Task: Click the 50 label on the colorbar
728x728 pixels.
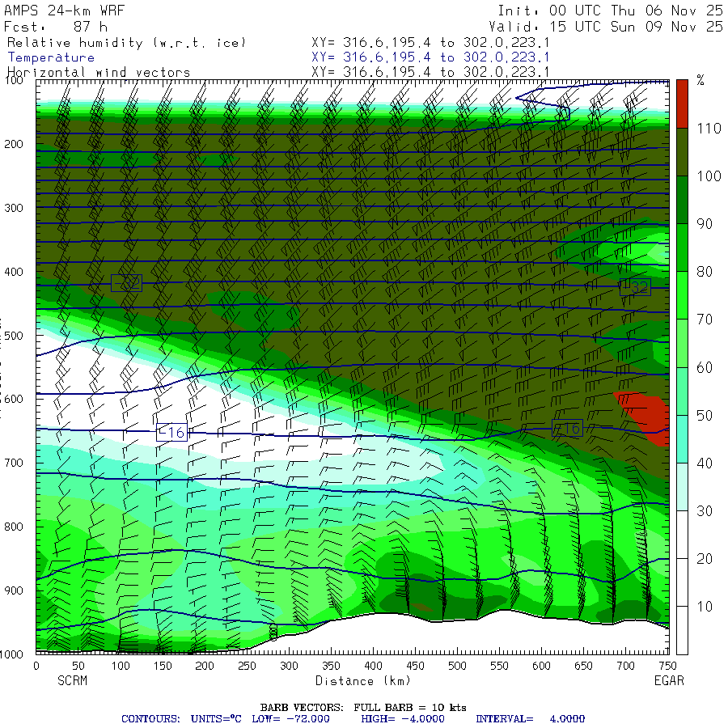Action: pos(705,415)
